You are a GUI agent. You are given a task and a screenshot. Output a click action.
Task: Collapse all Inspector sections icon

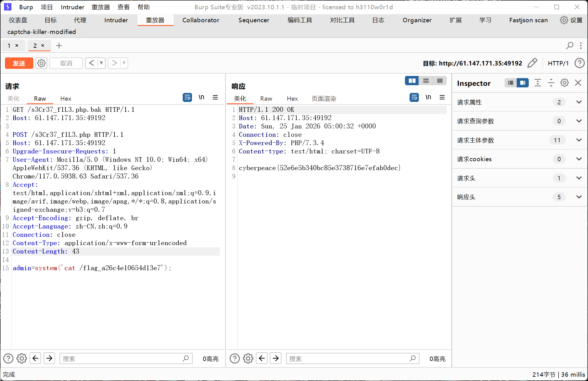tap(551, 83)
